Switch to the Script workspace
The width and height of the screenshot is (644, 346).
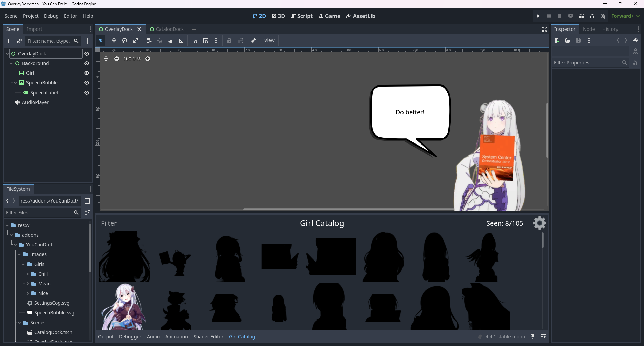302,16
